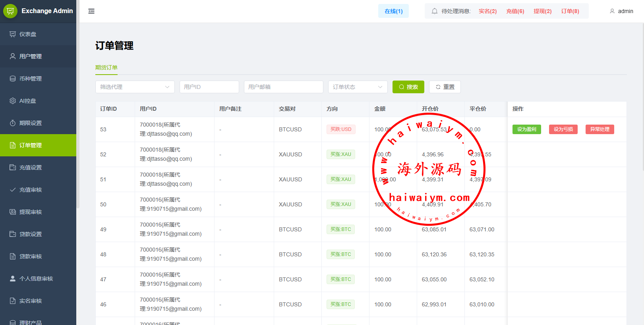Click the AI控盘 gear icon in sidebar

click(13, 101)
